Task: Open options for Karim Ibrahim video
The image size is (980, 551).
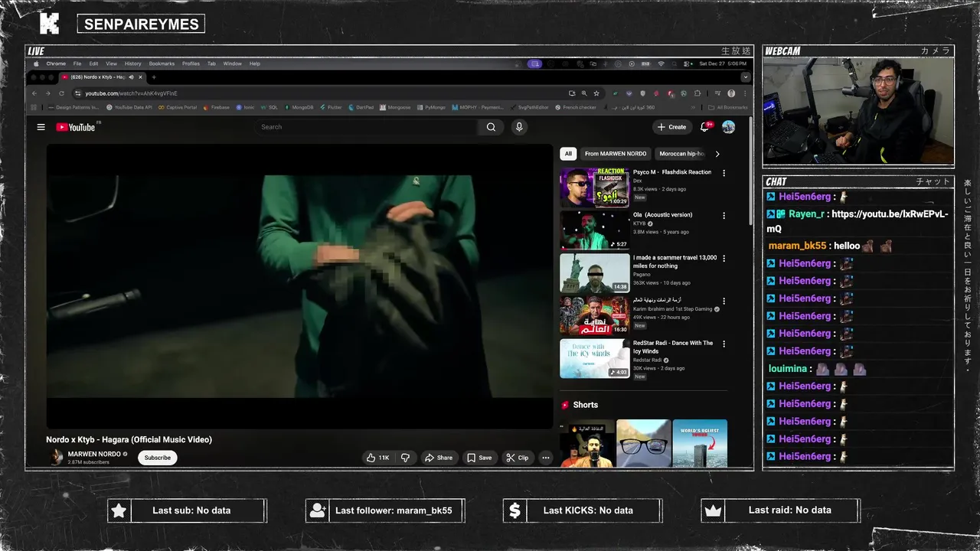Action: pyautogui.click(x=724, y=302)
